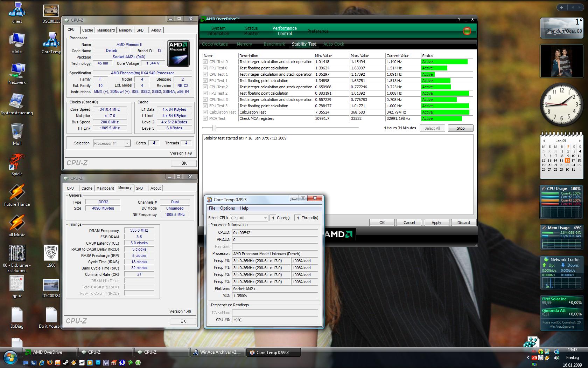Select the 1960 desktop icon
588x368 pixels.
(x=51, y=256)
